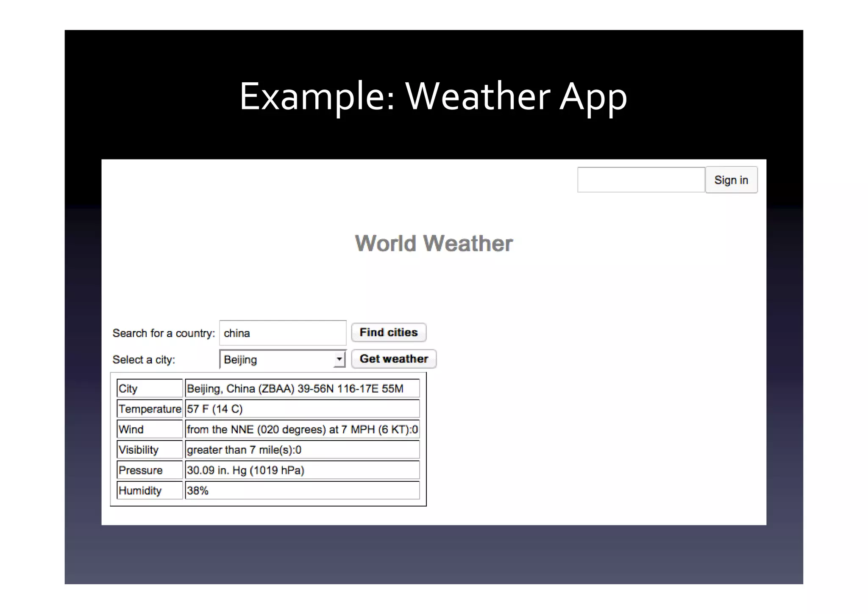Click the country search field containing china

coord(283,333)
